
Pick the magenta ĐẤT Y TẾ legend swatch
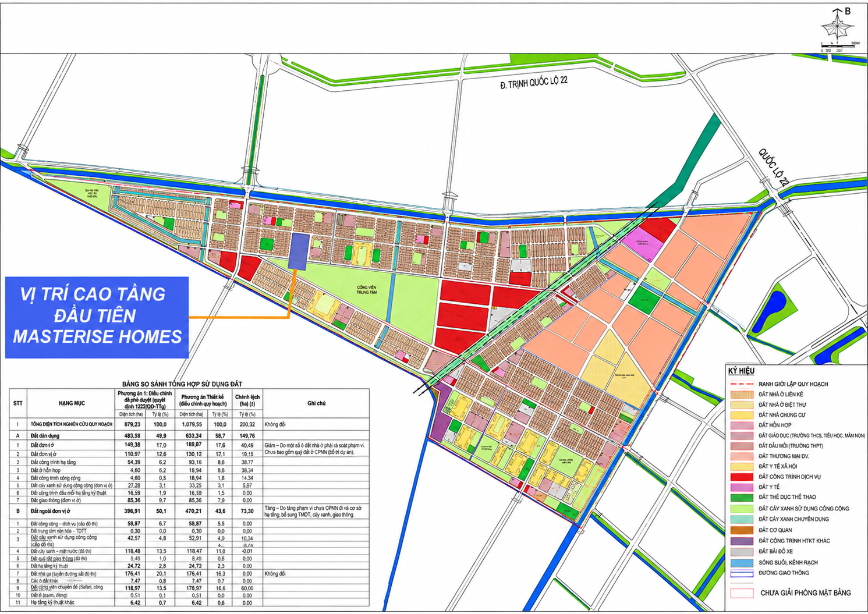742,487
